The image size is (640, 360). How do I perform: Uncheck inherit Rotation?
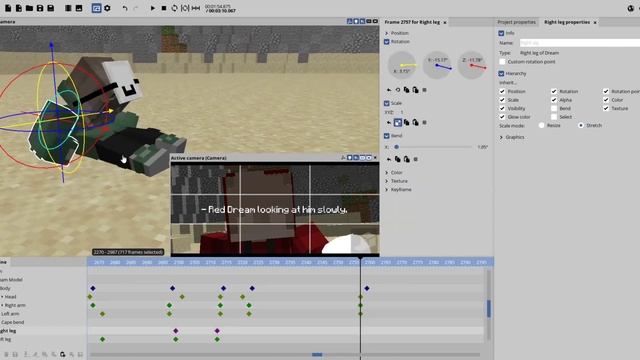554,91
